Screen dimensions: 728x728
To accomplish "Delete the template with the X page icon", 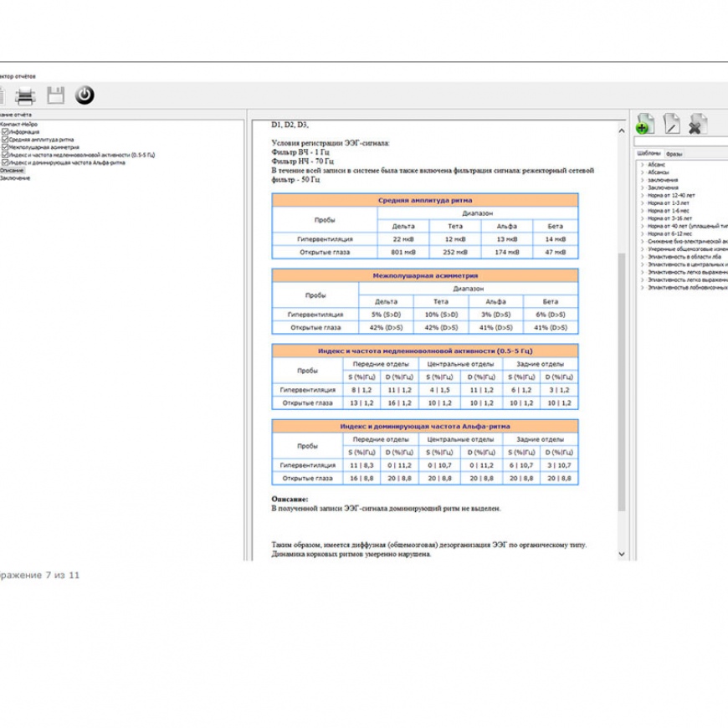I will tap(697, 124).
